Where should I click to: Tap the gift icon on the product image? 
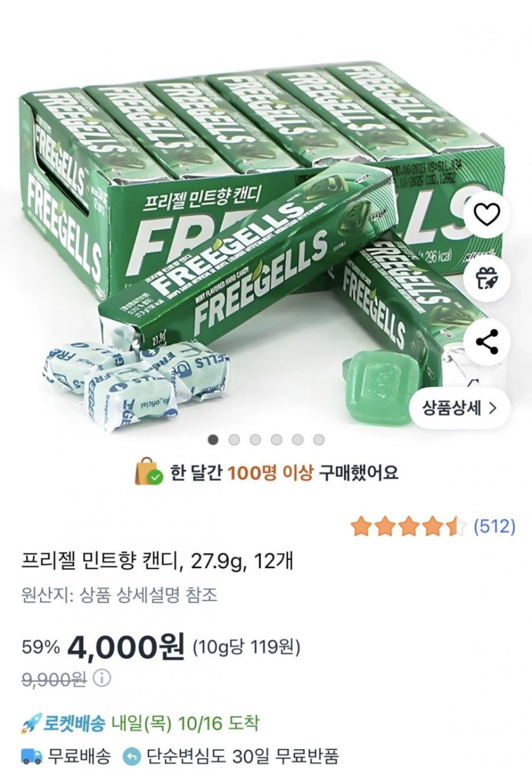pyautogui.click(x=487, y=278)
